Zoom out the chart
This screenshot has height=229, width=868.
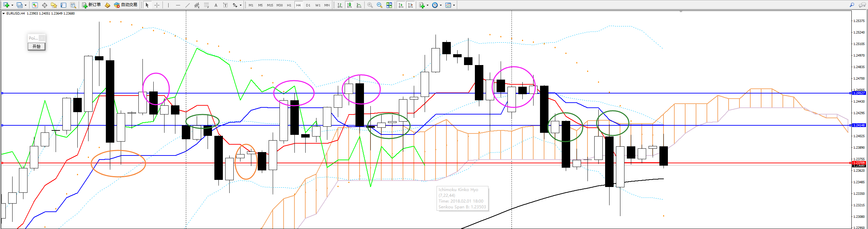tap(380, 5)
